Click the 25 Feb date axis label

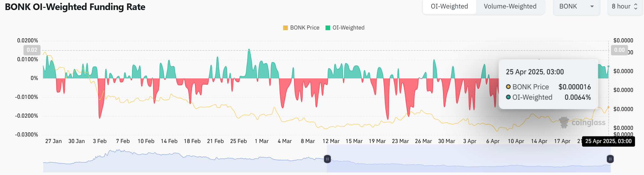click(238, 141)
